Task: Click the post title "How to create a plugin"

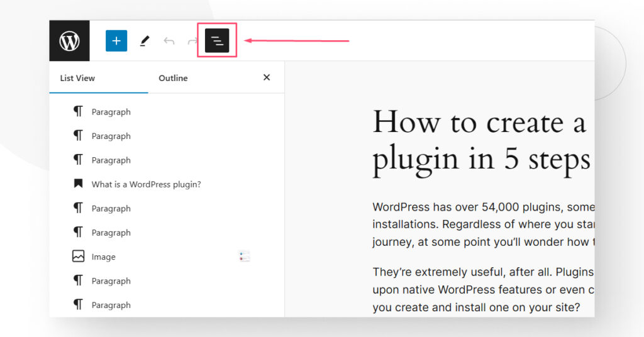Action: click(482, 141)
